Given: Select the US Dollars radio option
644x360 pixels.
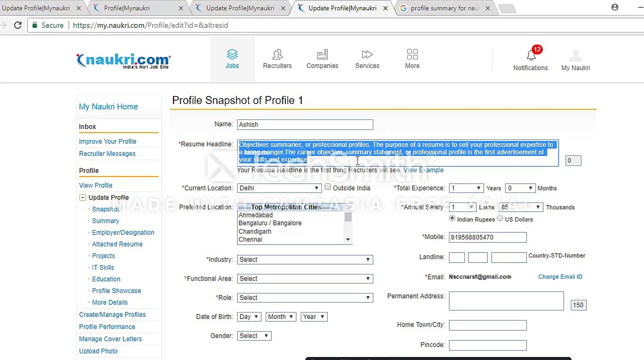Looking at the screenshot, I should (500, 218).
